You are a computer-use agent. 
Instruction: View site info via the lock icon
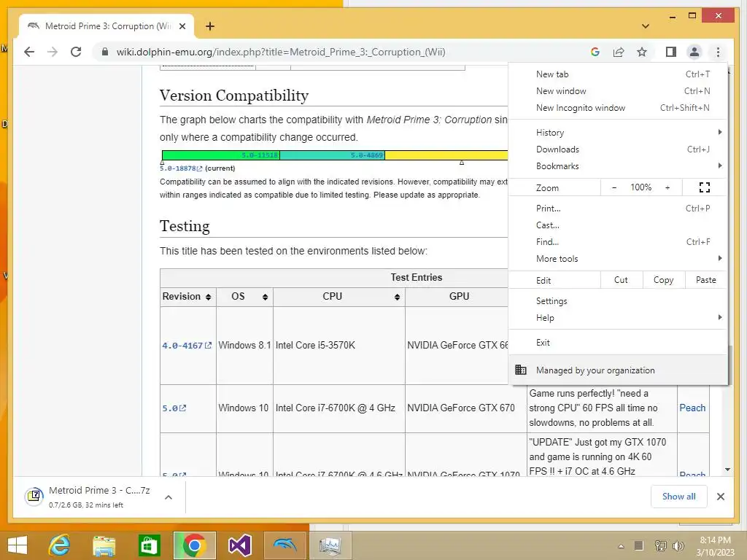(105, 52)
